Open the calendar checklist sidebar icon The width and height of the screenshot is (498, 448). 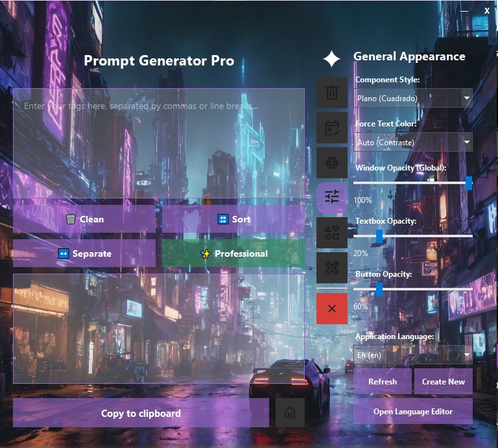[332, 128]
